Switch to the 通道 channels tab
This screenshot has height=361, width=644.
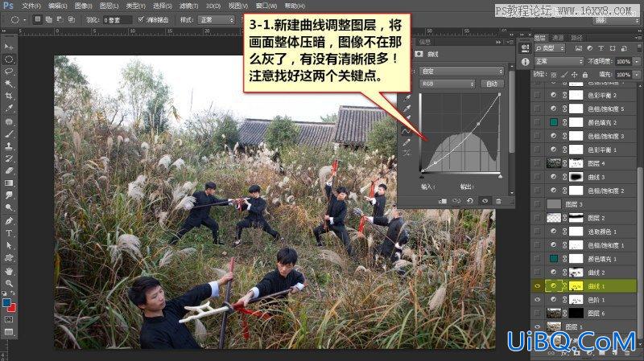[x=558, y=38]
